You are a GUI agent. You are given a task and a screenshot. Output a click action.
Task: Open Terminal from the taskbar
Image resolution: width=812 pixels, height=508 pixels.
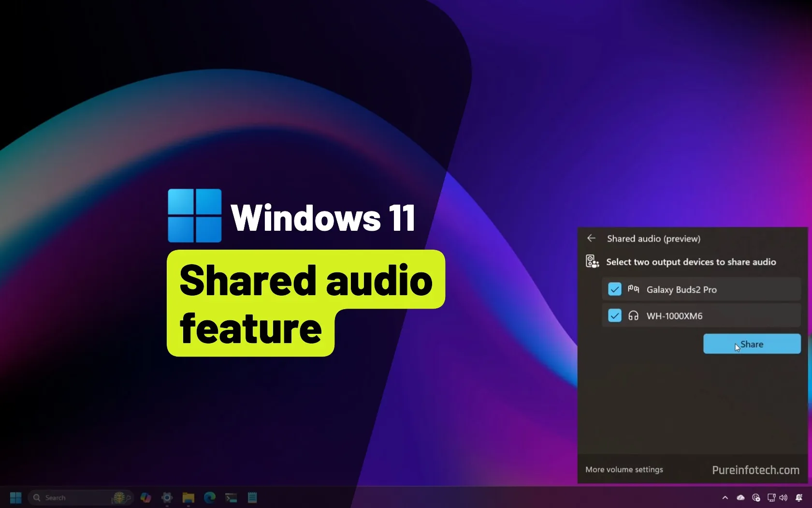(x=231, y=497)
